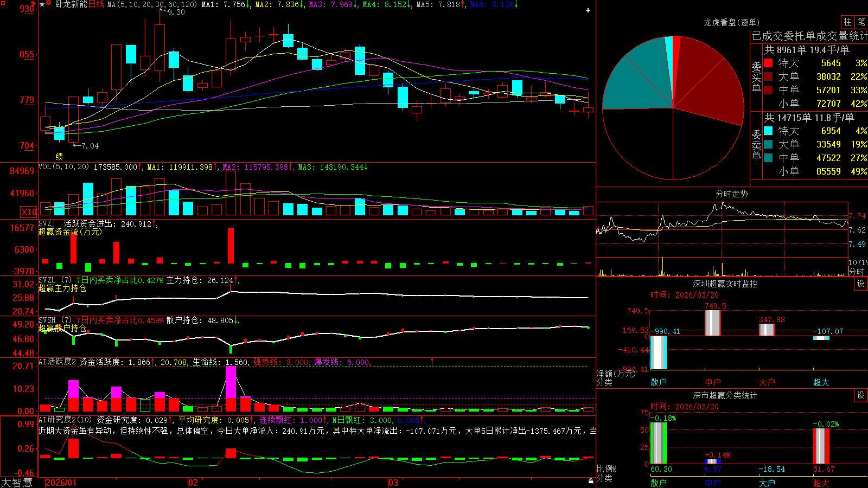The height and width of the screenshot is (488, 868).
Task: Click the star favorite icon beside 卧龙新能
Action: tap(42, 4)
